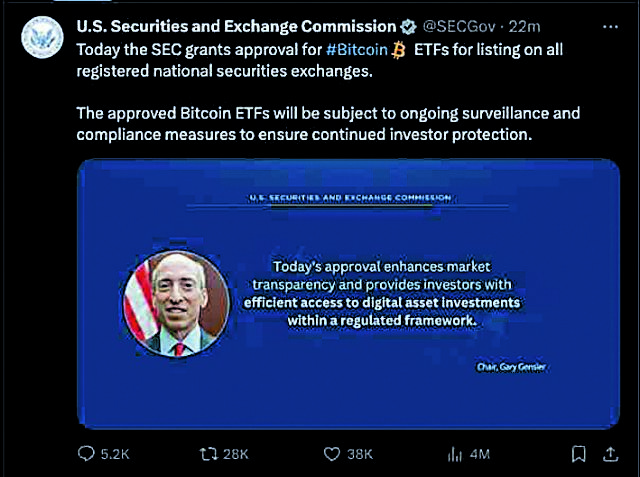Screen dimensions: 640x477
Task: Bookmark this SEC tweet
Action: 578,454
